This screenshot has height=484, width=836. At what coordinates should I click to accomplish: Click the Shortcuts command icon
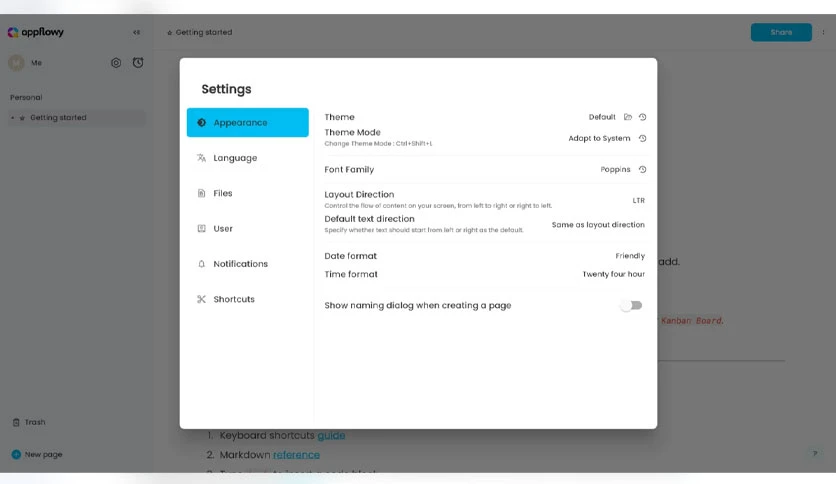[x=201, y=299]
